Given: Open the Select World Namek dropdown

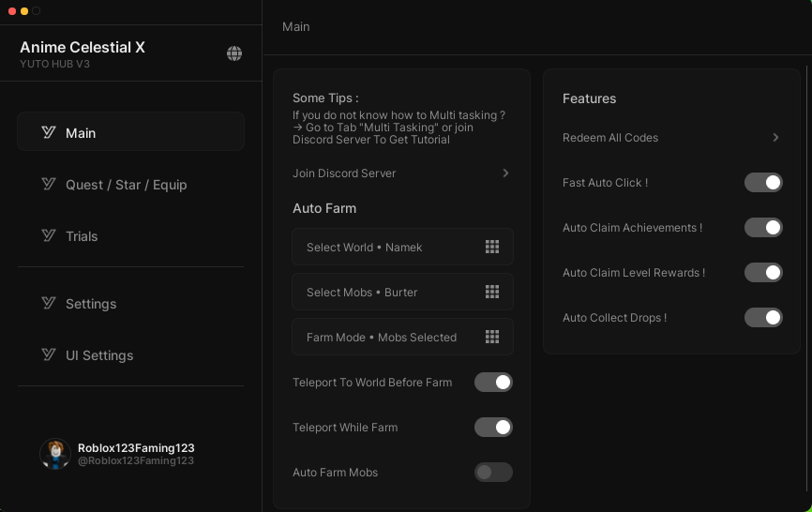Looking at the screenshot, I should 402,247.
